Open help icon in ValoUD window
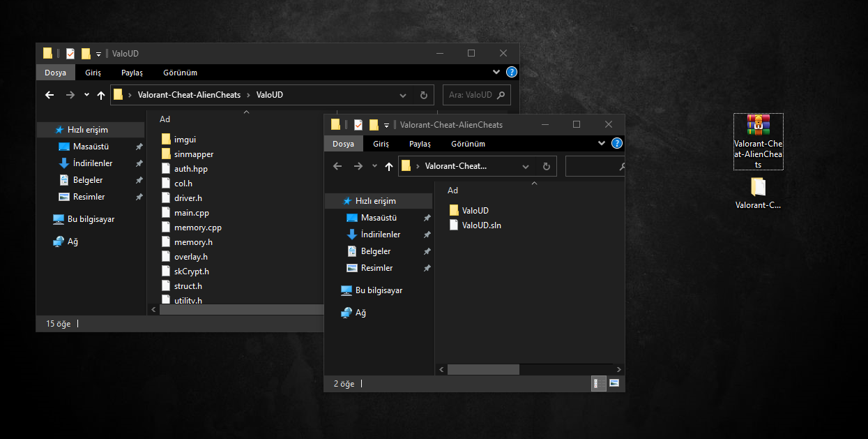The width and height of the screenshot is (868, 439). tap(512, 72)
